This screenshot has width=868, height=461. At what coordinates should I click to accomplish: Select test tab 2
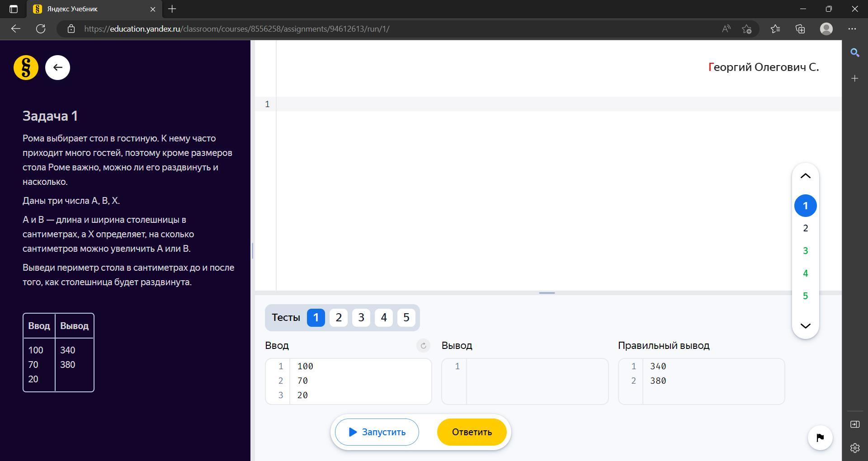tap(339, 318)
